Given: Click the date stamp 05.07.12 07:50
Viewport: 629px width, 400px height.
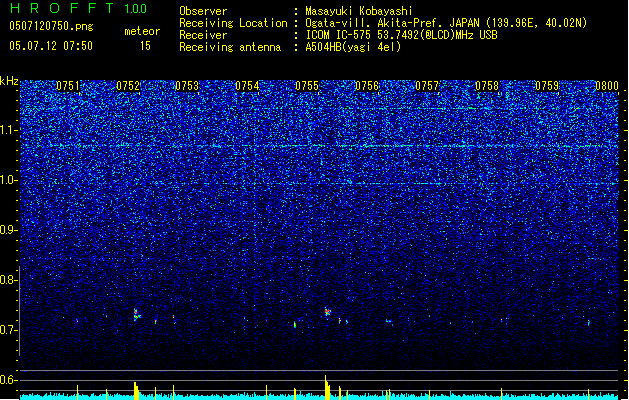Looking at the screenshot, I should pos(51,46).
